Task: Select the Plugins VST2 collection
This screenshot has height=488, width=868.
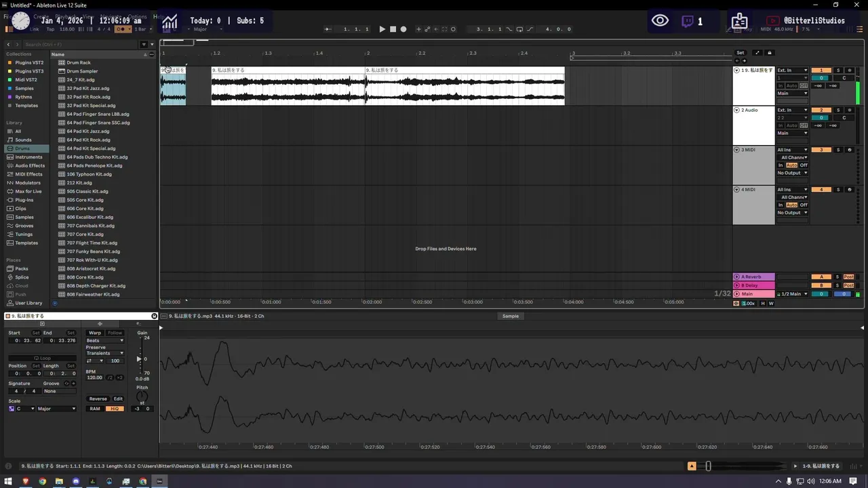Action: point(29,62)
